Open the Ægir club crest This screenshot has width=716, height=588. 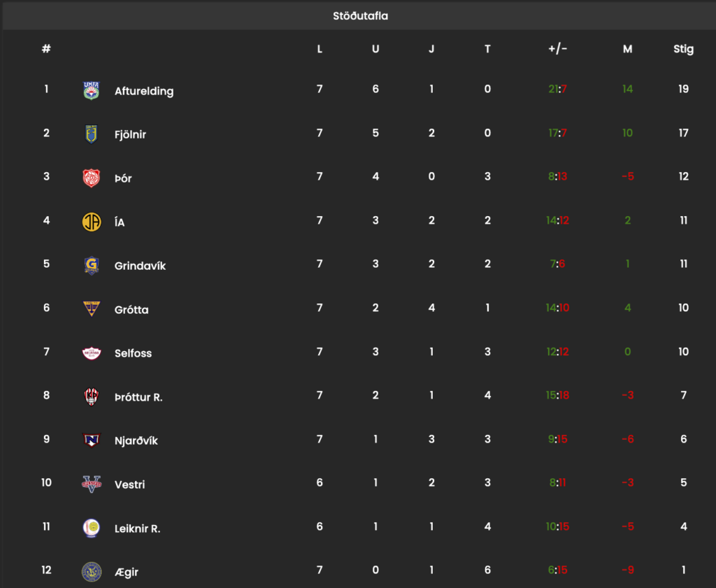pos(92,571)
